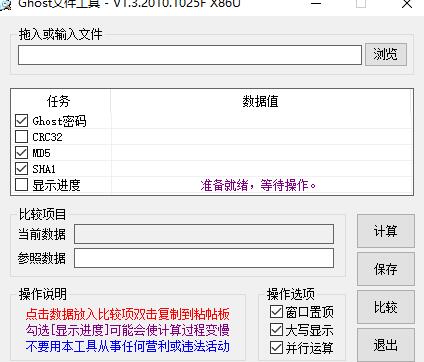Viewport: 424px width, 362px height.
Task: Click the Ghost file tool app icon
Action: (x=5, y=5)
